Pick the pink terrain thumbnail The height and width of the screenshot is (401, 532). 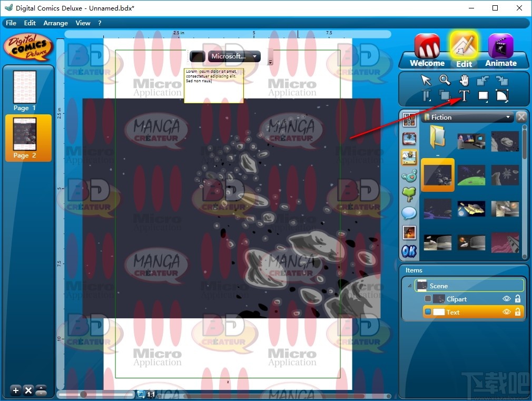[x=505, y=242]
